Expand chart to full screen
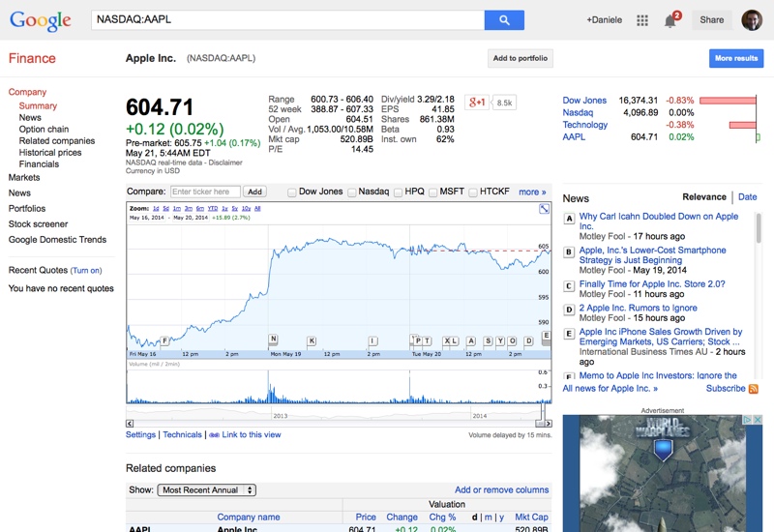774x532 pixels. click(x=544, y=209)
